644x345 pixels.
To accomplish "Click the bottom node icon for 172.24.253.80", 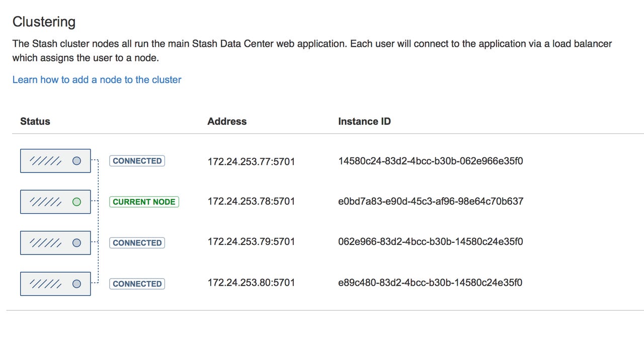I will click(55, 284).
